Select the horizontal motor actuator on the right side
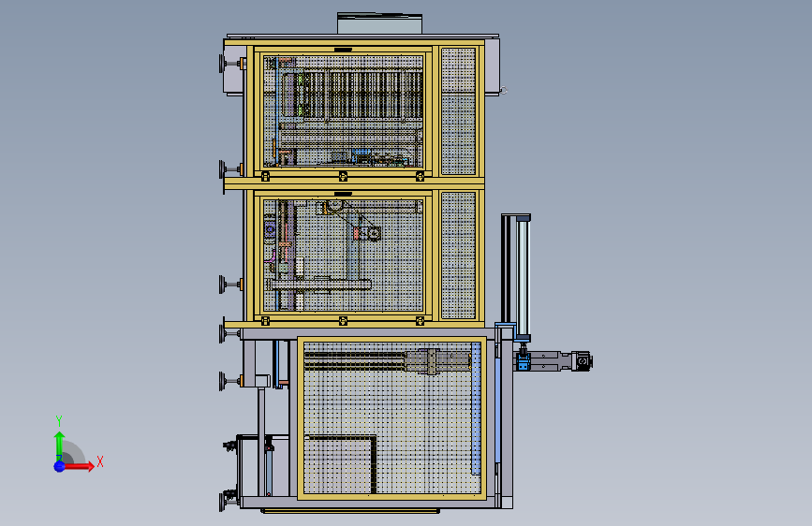 click(x=554, y=361)
